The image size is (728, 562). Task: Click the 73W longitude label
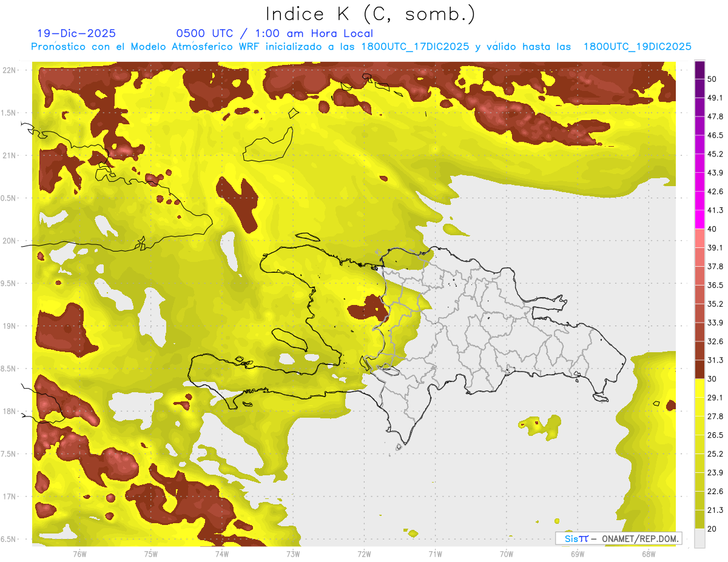click(x=293, y=554)
